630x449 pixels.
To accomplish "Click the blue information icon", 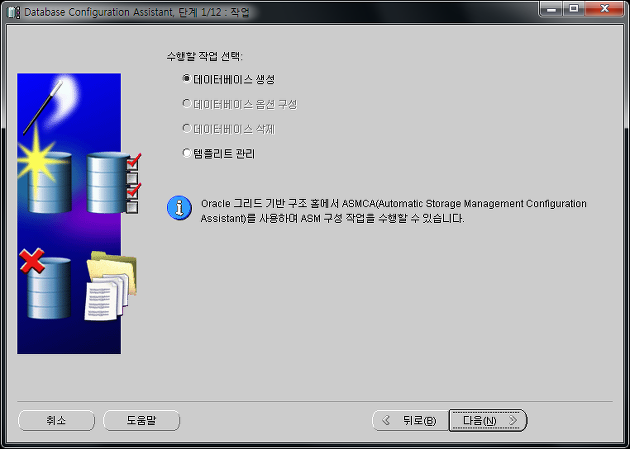I will 179,208.
